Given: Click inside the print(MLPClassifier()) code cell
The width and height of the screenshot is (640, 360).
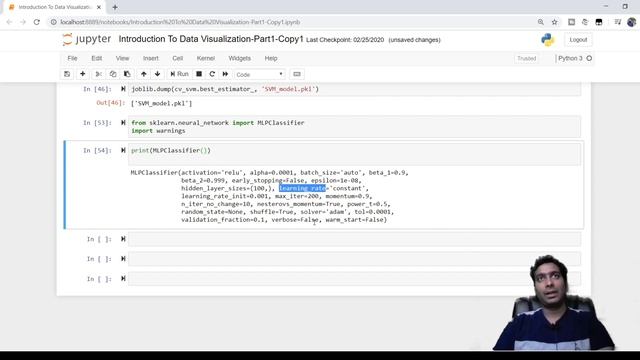Looking at the screenshot, I should (354, 154).
